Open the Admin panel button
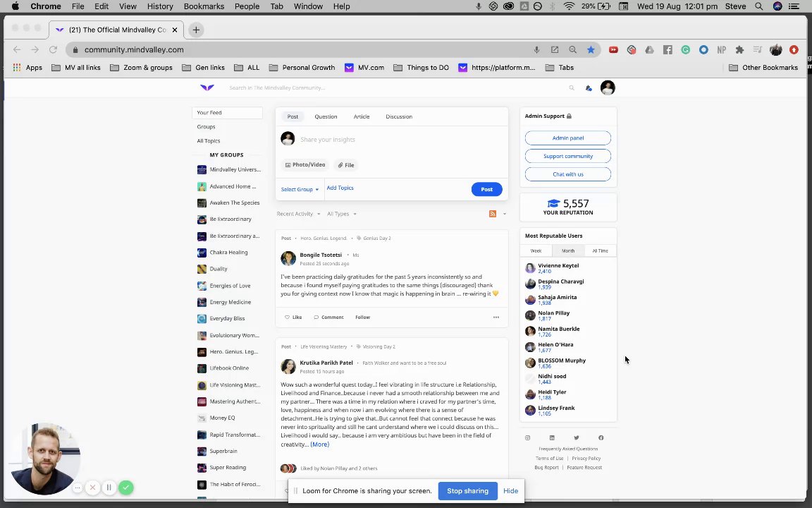This screenshot has height=508, width=812. tap(567, 138)
